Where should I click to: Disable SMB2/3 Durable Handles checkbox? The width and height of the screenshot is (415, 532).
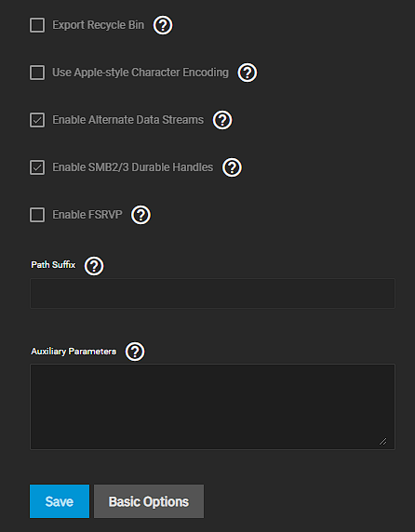click(37, 167)
